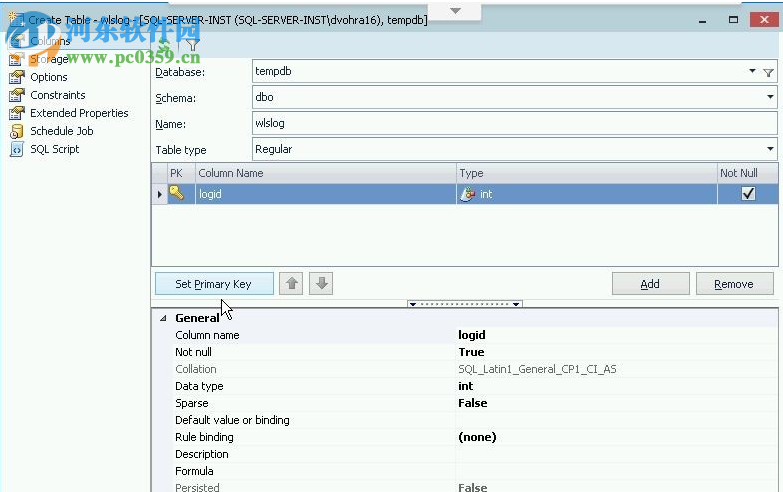Click the Extended Properties page icon
This screenshot has height=492, width=783.
pyautogui.click(x=16, y=113)
